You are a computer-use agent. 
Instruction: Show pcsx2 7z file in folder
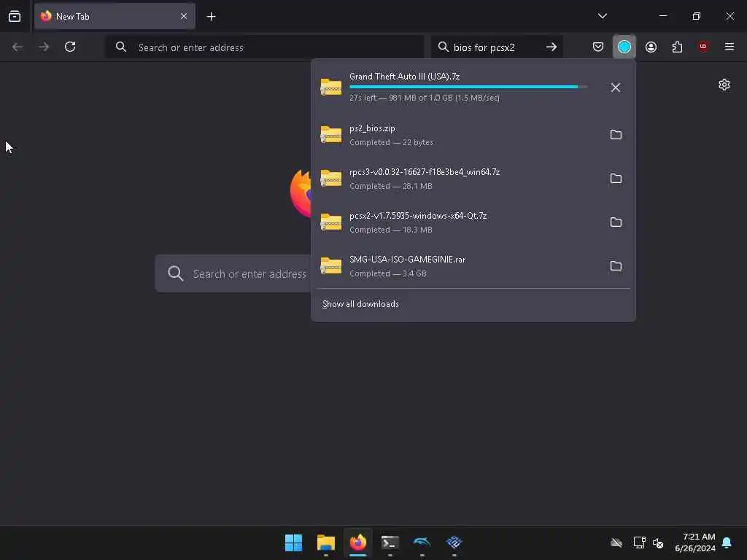coord(616,222)
